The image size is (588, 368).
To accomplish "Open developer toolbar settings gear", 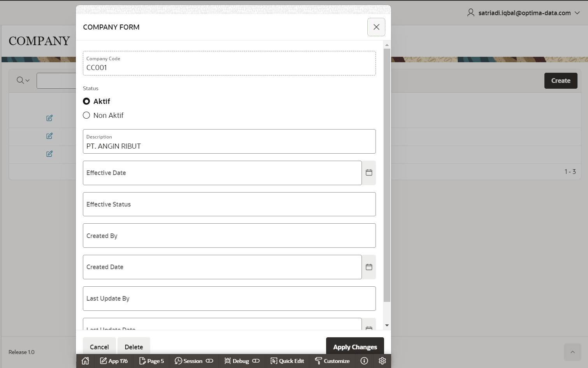I will click(x=382, y=361).
